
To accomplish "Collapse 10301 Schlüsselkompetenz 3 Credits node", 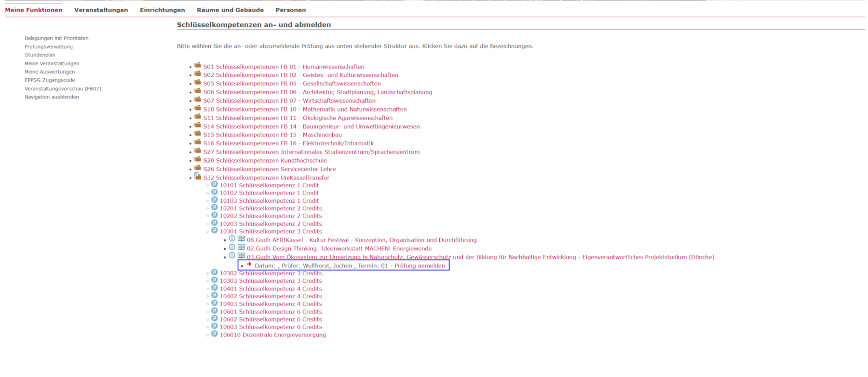I will click(x=271, y=232).
